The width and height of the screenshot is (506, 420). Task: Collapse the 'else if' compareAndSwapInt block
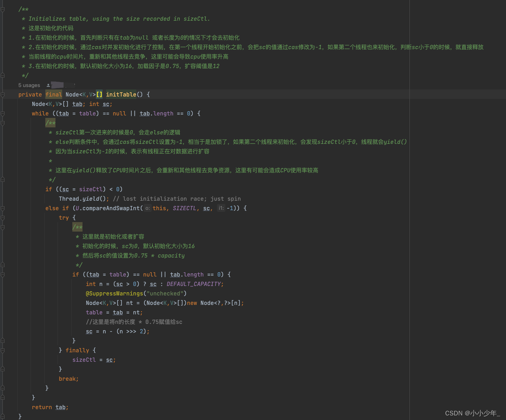click(2, 208)
